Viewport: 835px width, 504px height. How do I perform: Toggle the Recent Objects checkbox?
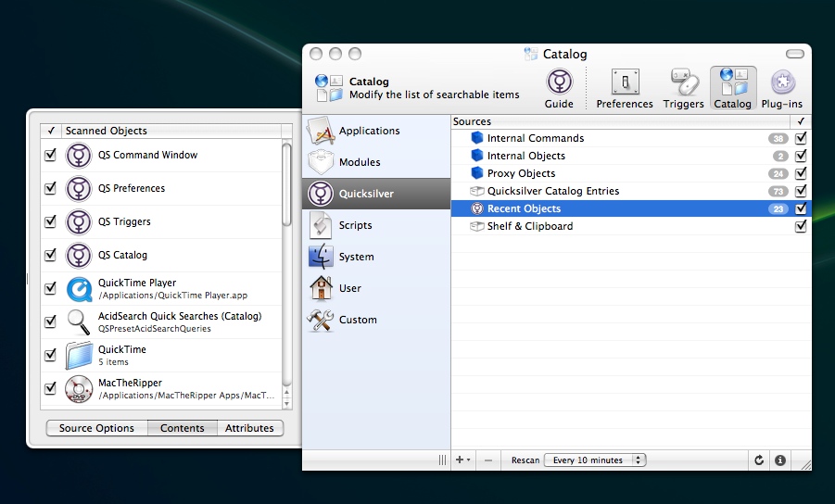801,208
